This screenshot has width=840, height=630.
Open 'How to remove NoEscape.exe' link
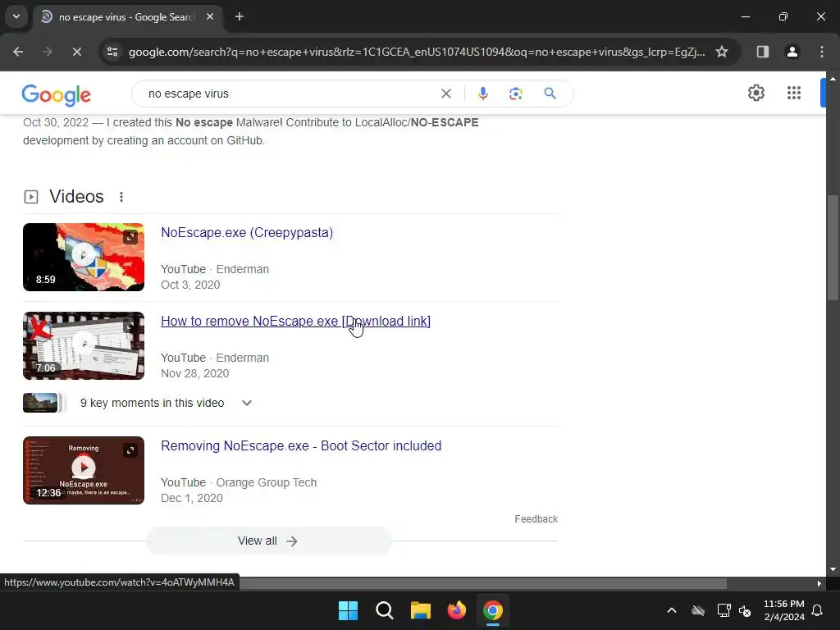pyautogui.click(x=295, y=321)
